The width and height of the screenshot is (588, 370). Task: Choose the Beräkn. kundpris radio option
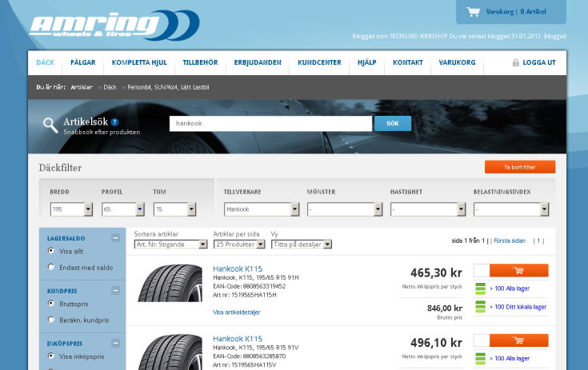click(x=51, y=320)
